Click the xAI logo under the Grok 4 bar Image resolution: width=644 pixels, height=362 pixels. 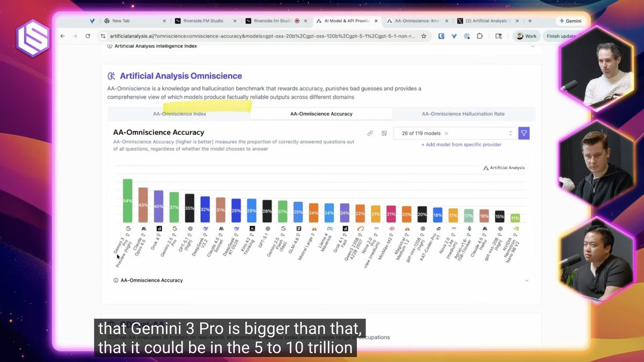coord(159,228)
